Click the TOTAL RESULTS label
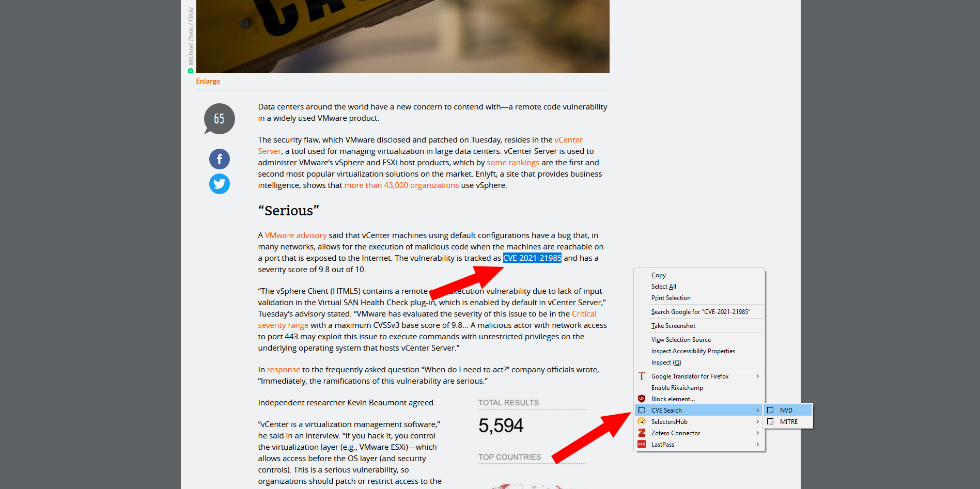 click(508, 403)
